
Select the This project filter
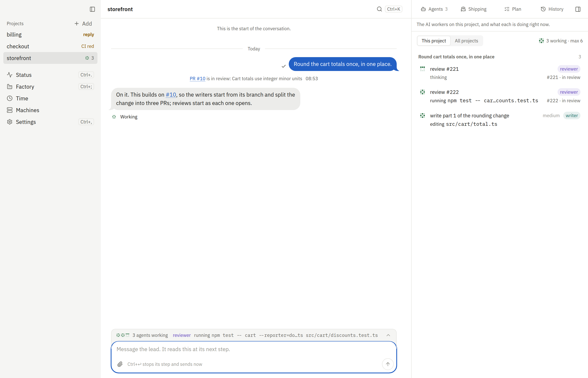pos(434,41)
